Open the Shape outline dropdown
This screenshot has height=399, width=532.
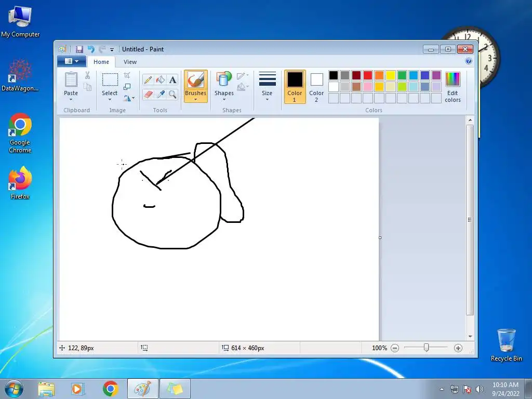243,75
